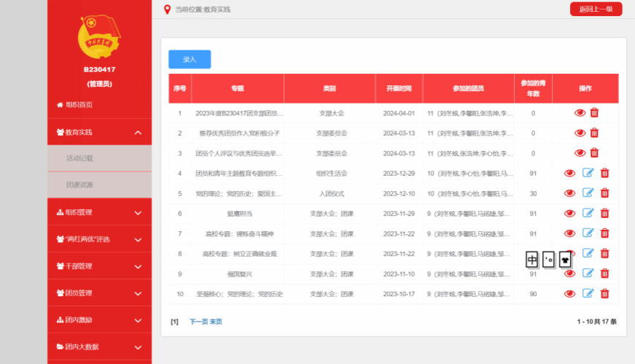The width and height of the screenshot is (635, 364).
Task: Open 活动记载 submenu item
Action: coord(80,158)
